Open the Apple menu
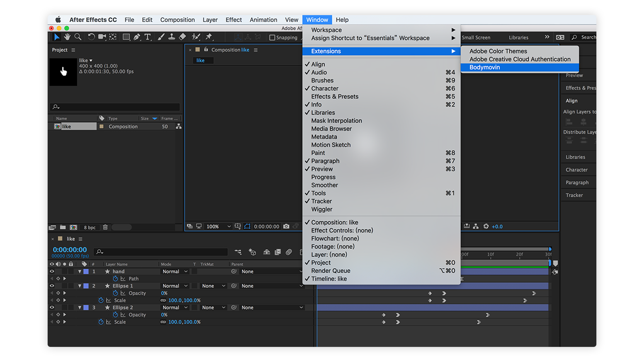The width and height of the screenshot is (644, 362). pyautogui.click(x=58, y=20)
